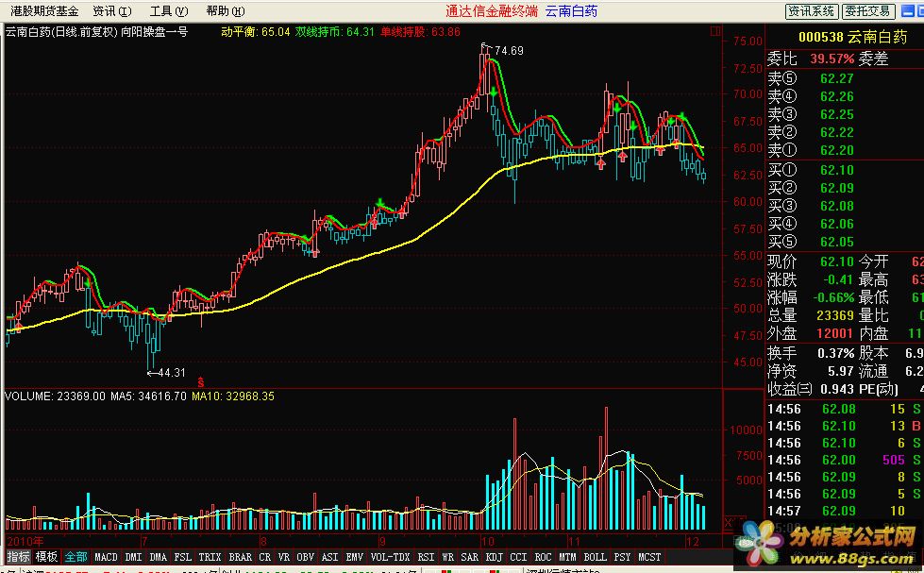Click the 双线持币: 64.31 indicator label
The width and height of the screenshot is (924, 573).
point(335,32)
